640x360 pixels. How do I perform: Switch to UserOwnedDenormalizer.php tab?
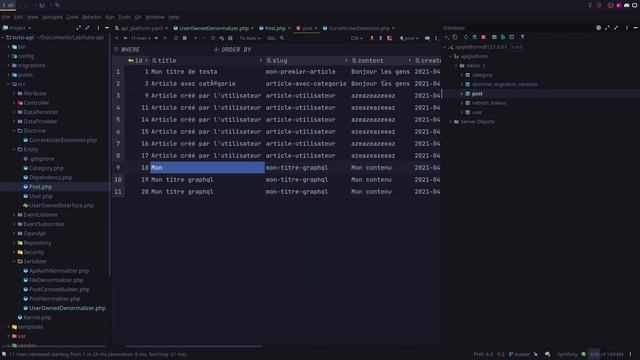pos(214,28)
